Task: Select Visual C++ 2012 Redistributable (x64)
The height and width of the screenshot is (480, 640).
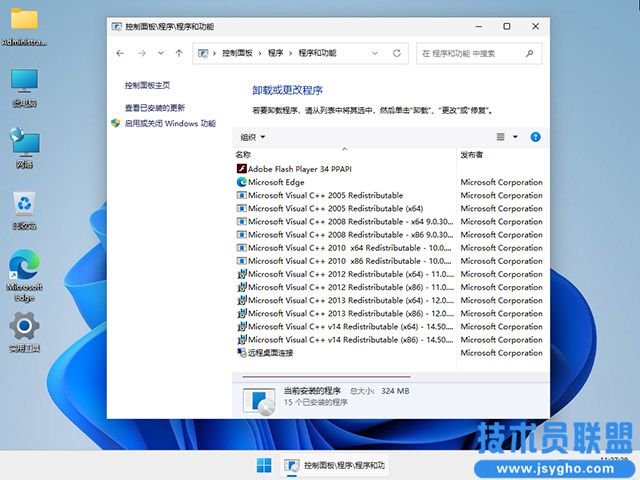Action: (x=351, y=274)
